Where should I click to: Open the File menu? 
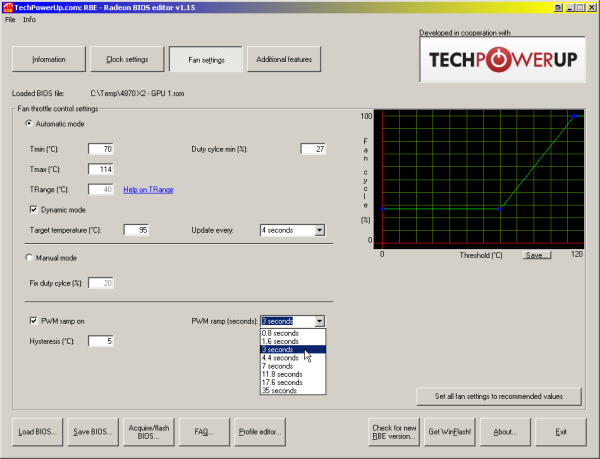(x=10, y=20)
